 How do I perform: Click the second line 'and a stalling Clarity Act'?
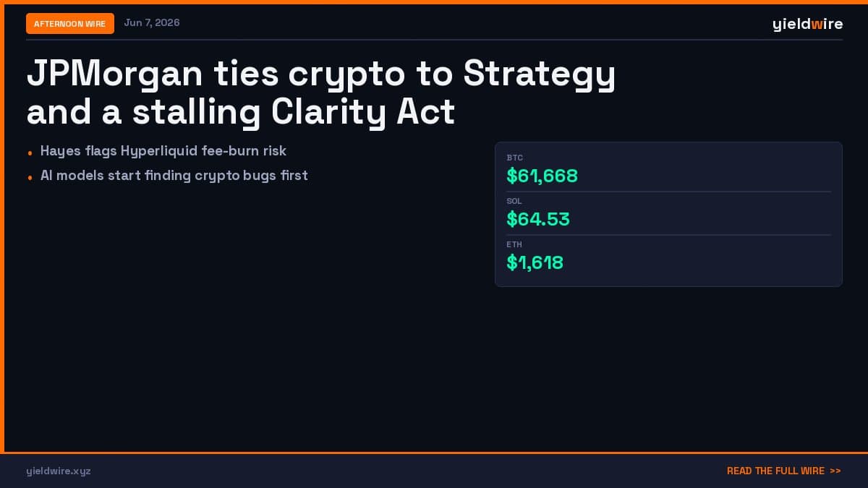(241, 113)
